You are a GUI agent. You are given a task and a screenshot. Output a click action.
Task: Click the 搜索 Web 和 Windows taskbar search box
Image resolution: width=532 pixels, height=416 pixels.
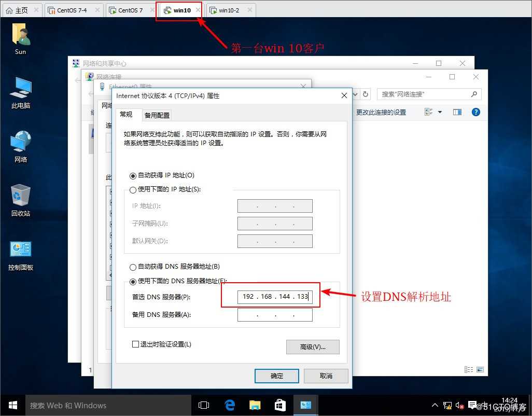pos(108,405)
